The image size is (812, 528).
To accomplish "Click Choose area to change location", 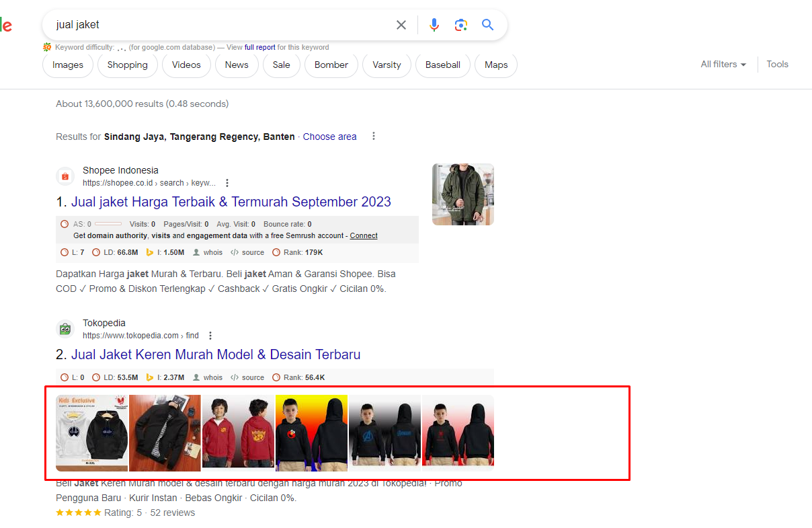I will (329, 136).
